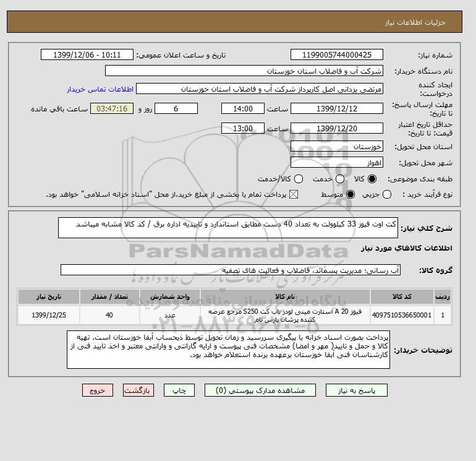Screen dimensions: 476x461
Task: Click the buyer organization name field
Action: point(244,71)
